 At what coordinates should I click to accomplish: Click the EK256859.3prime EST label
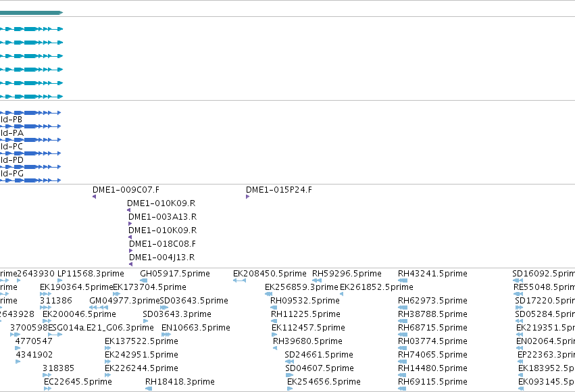pyautogui.click(x=301, y=287)
